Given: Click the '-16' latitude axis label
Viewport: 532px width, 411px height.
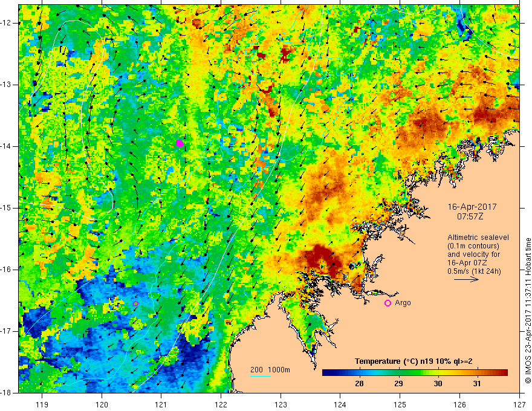Looking at the screenshot, I should tap(6, 270).
